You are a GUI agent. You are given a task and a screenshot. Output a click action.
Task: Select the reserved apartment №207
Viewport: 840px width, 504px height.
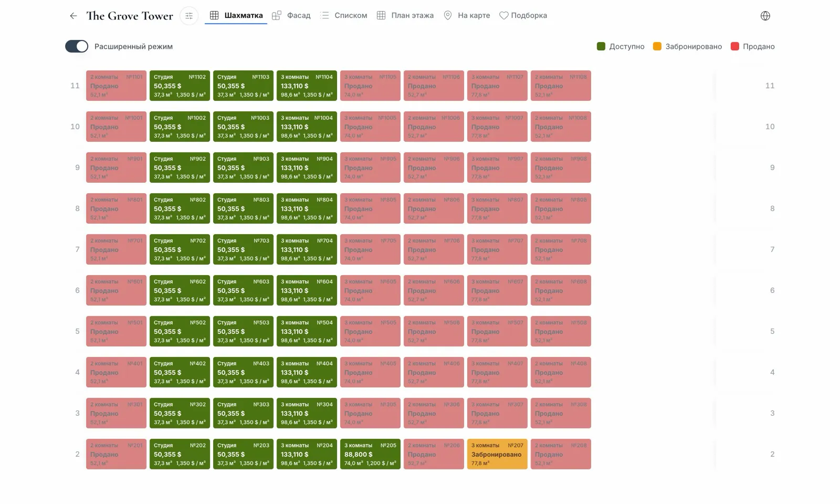[x=497, y=454]
